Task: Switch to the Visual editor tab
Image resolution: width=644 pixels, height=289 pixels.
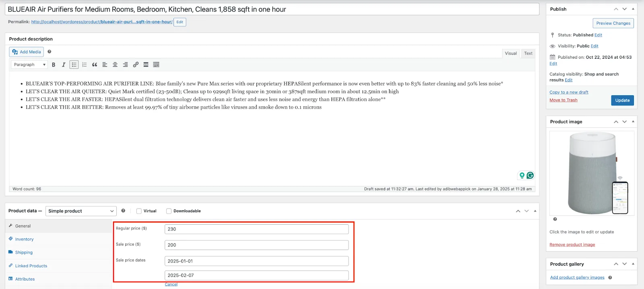Action: click(511, 53)
